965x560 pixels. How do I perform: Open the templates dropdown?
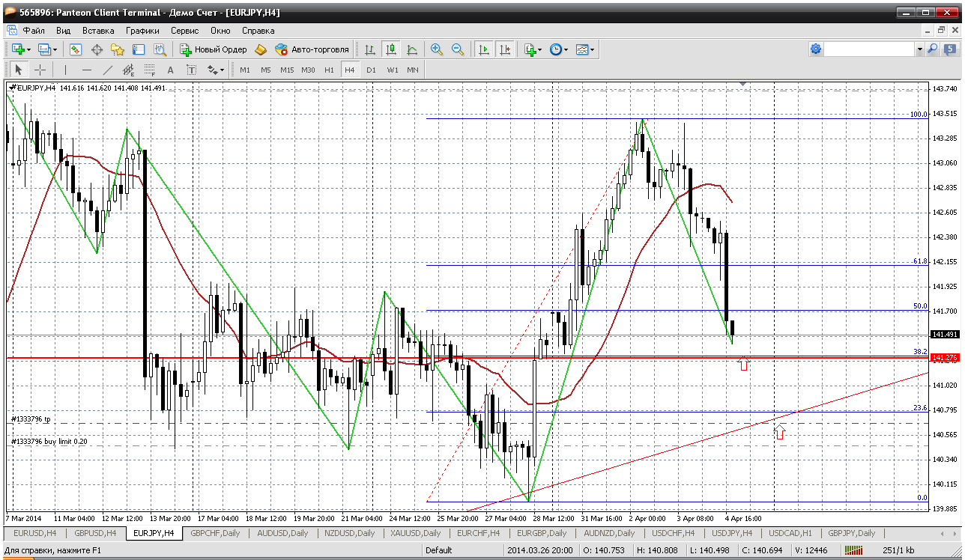coord(584,49)
